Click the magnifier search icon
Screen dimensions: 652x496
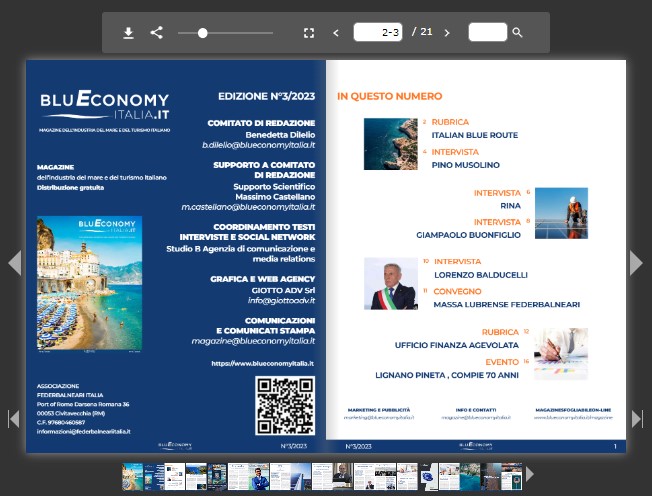coord(517,33)
